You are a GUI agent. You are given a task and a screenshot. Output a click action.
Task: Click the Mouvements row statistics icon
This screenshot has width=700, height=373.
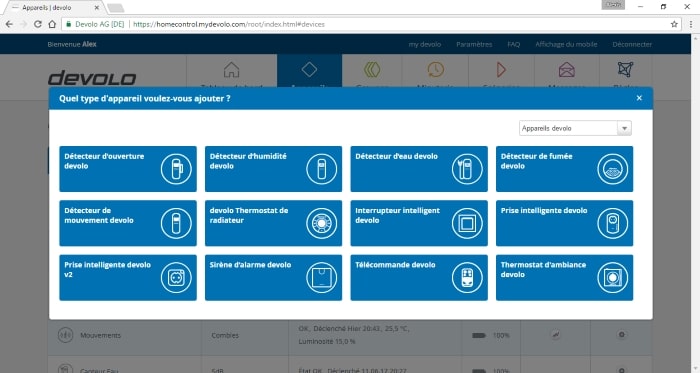click(x=555, y=335)
